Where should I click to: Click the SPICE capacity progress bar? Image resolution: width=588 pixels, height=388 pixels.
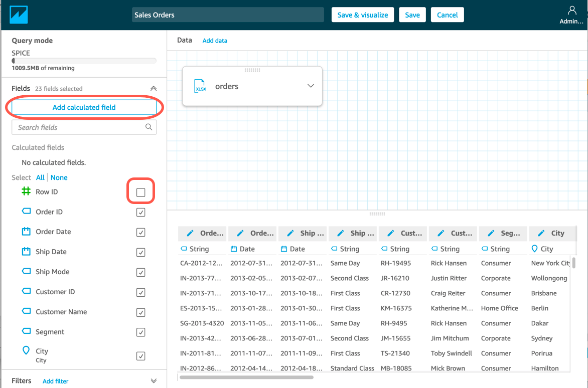click(x=83, y=60)
